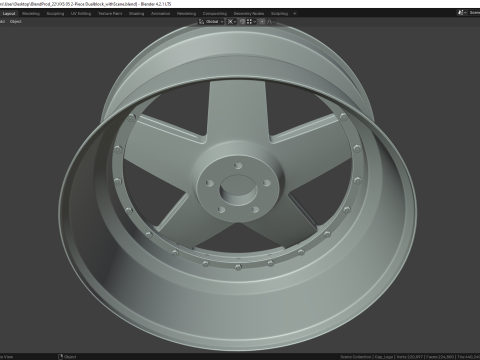Click the Layout workspace tab
This screenshot has height=360, width=480.
pos(9,14)
